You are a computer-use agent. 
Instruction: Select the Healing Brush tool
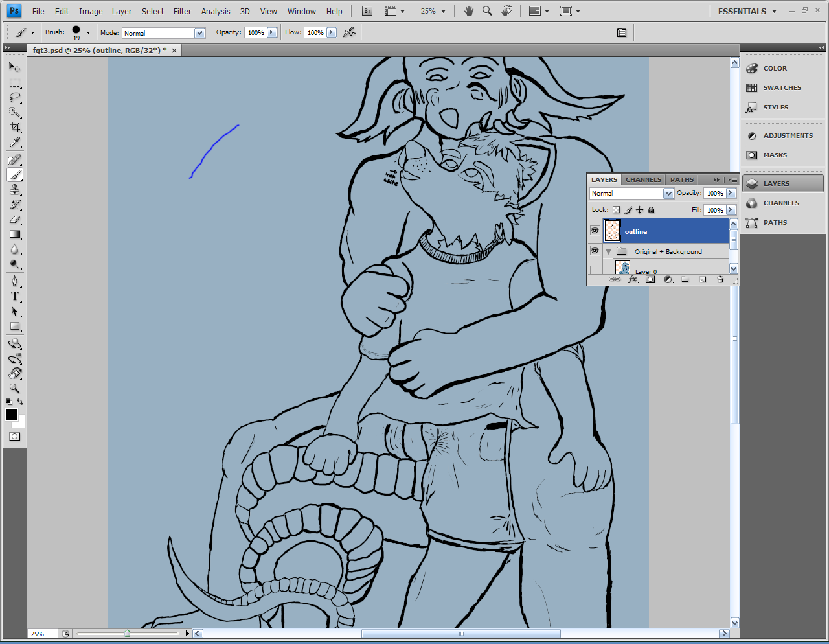14,159
